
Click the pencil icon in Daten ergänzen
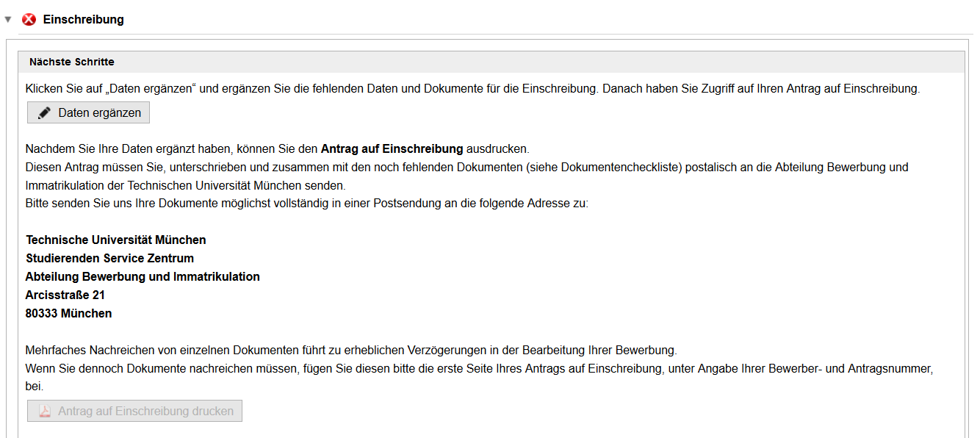coord(45,113)
